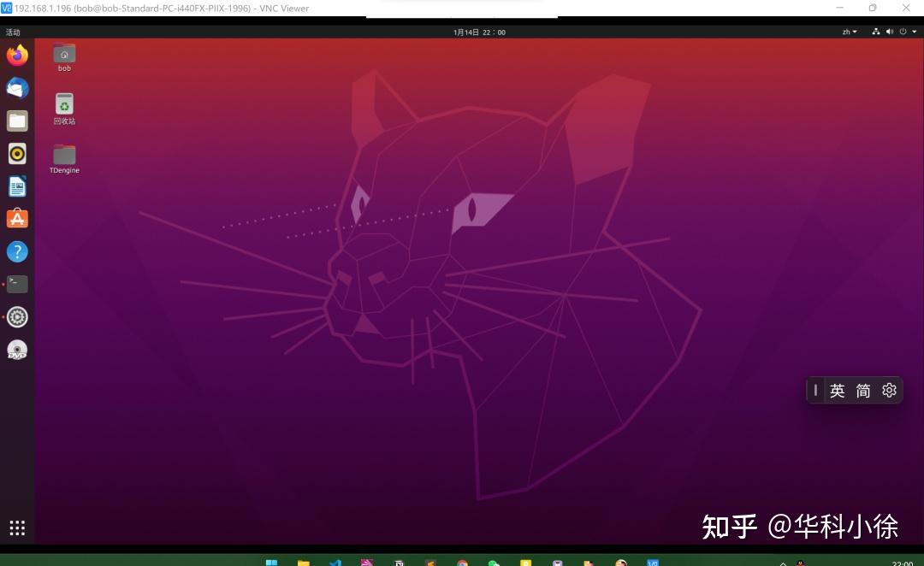Click the volume speaker icon in top bar
This screenshot has height=566, width=924.
[x=889, y=32]
